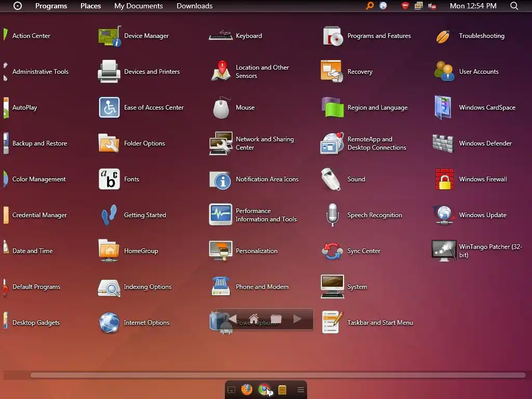Open Backup and Restore label
Screen dimensions: 532x399
[39, 143]
